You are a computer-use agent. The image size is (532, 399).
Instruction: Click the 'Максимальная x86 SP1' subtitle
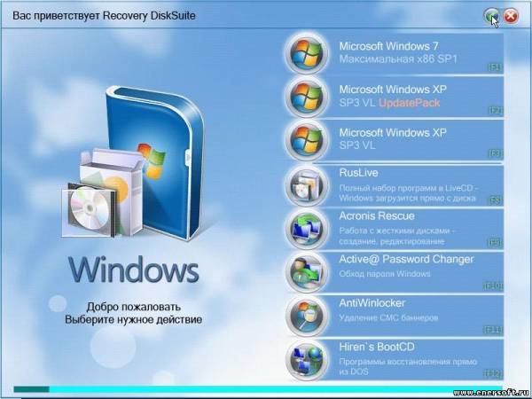(398, 59)
